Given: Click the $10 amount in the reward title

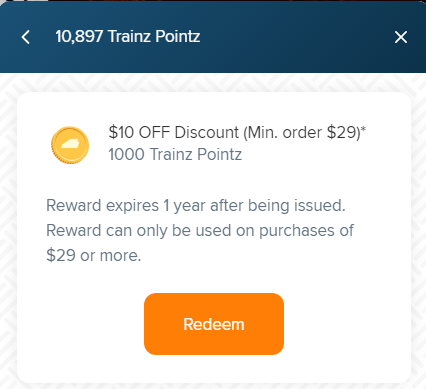Looking at the screenshot, I should tap(121, 132).
